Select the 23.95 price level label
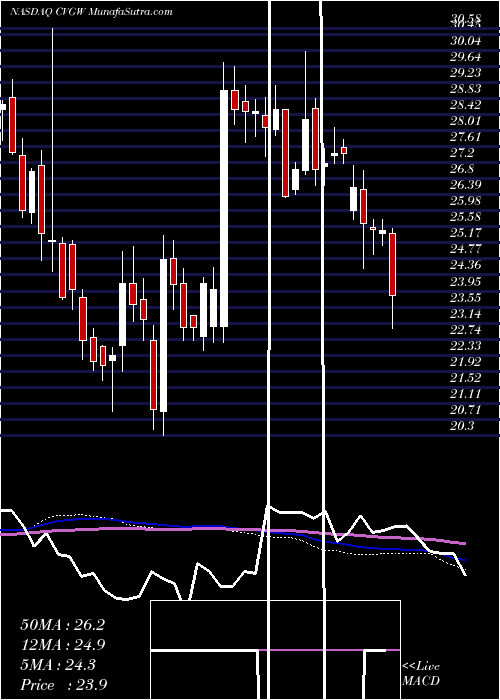The image size is (500, 700). click(x=466, y=281)
